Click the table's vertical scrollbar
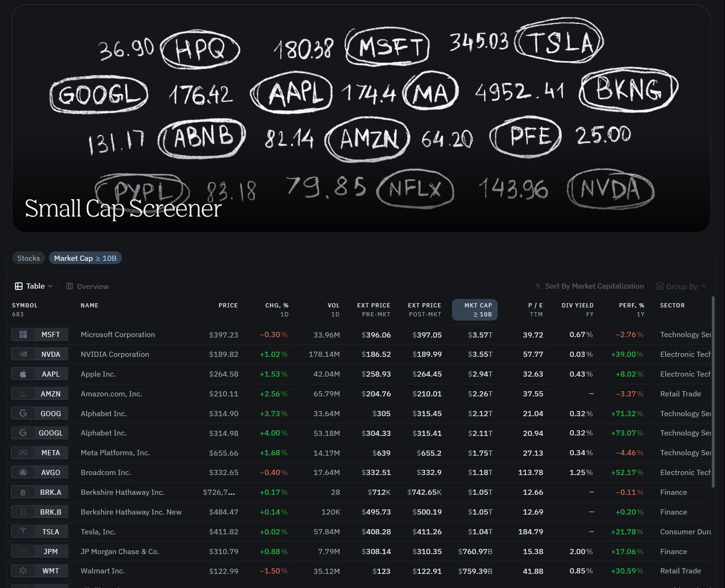The image size is (725, 588). click(x=713, y=377)
